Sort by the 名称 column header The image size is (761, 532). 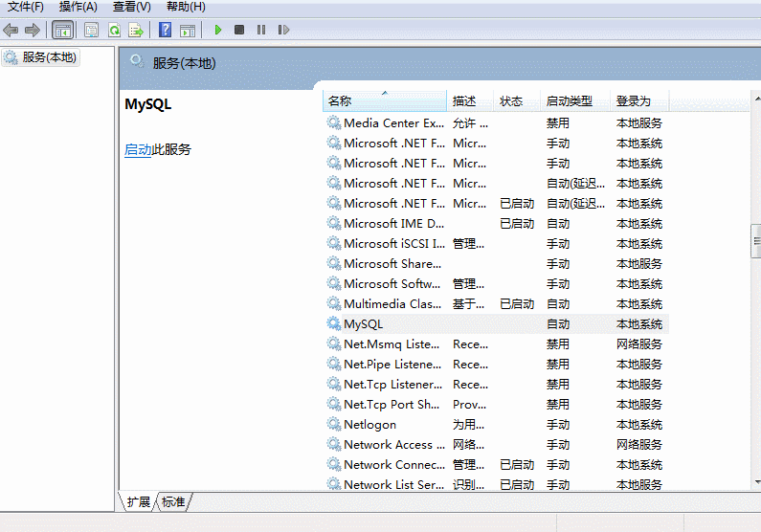click(385, 101)
